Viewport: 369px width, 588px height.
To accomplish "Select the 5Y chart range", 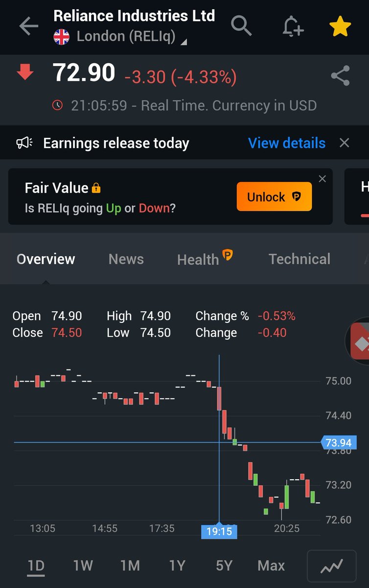I will (224, 566).
